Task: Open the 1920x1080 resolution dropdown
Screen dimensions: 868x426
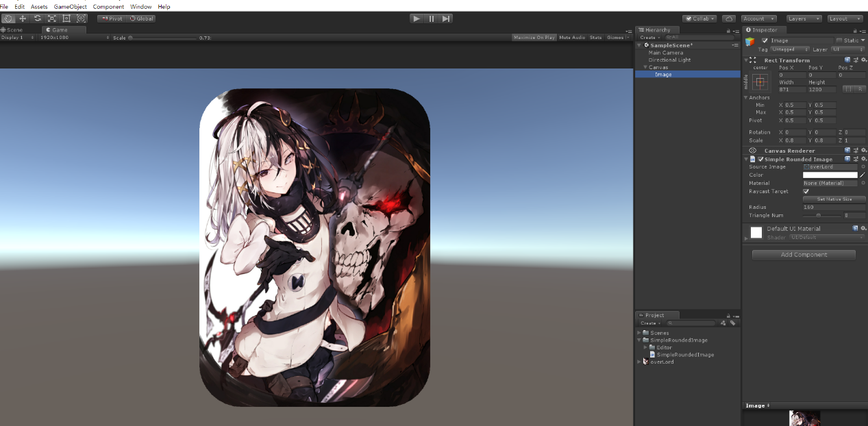Action: [74, 38]
